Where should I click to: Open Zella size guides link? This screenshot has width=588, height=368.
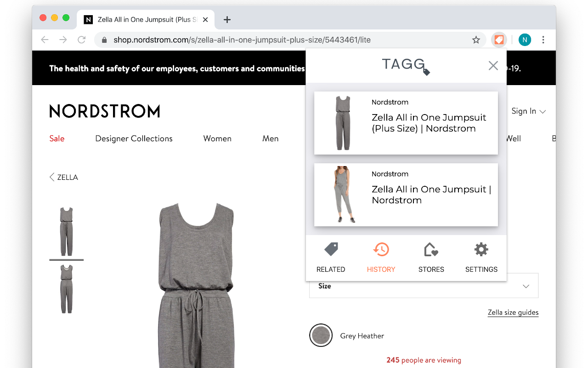(x=513, y=312)
